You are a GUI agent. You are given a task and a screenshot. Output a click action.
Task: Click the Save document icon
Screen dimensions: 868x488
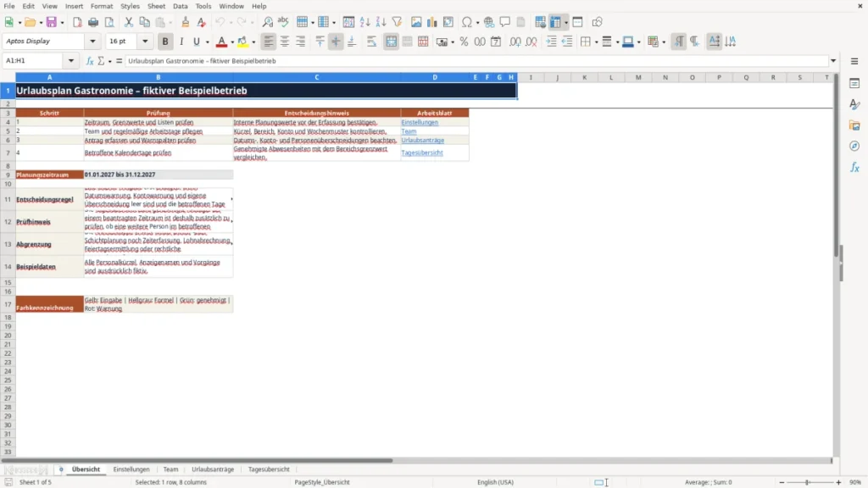pos(52,22)
